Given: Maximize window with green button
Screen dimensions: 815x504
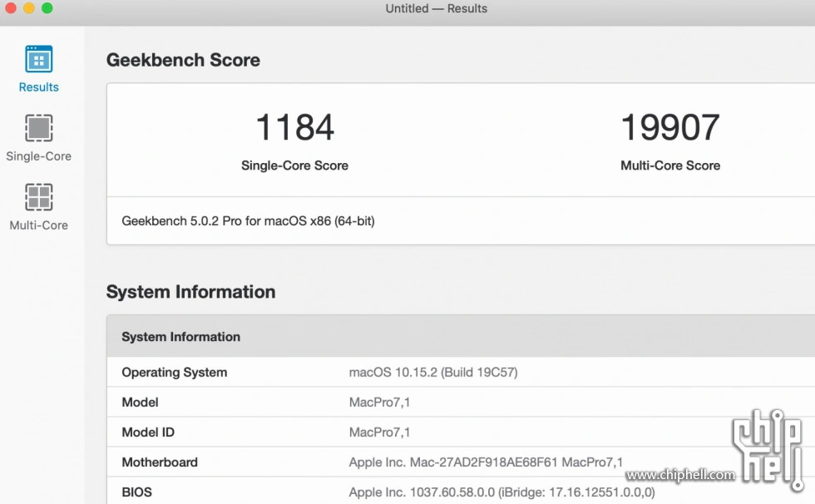Looking at the screenshot, I should (47, 7).
